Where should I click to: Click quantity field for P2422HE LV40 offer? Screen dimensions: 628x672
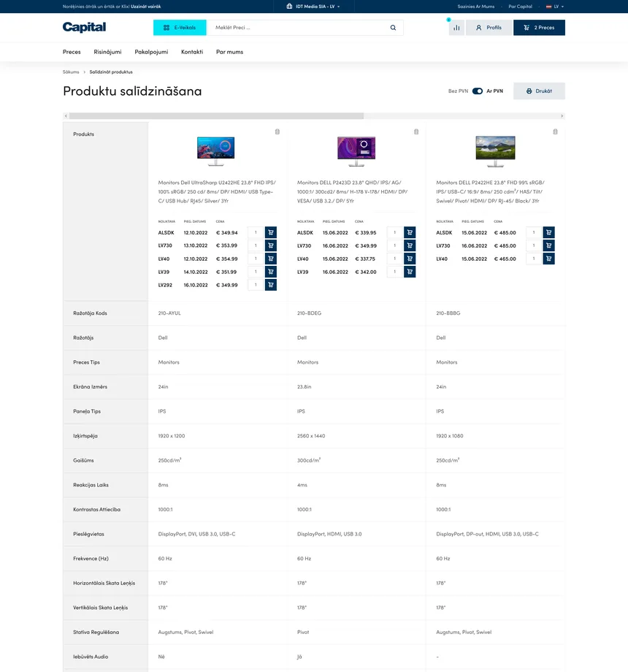click(534, 259)
